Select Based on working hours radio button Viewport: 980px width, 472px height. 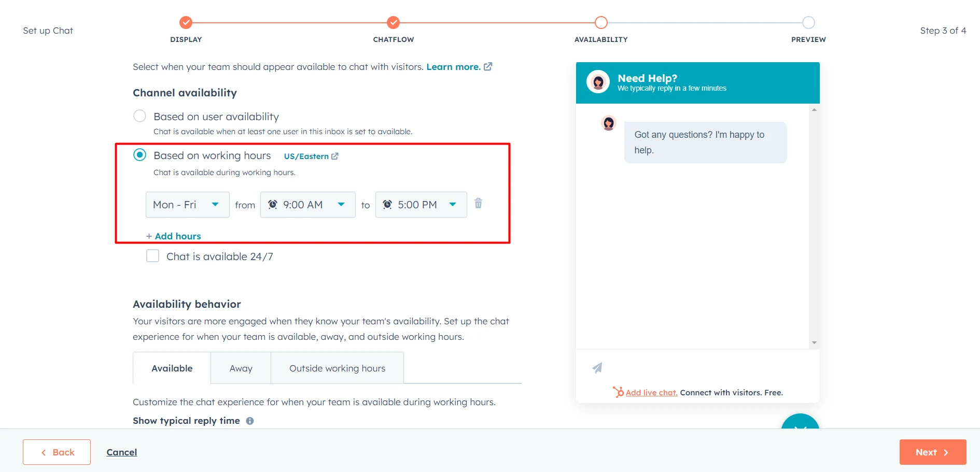pyautogui.click(x=139, y=155)
